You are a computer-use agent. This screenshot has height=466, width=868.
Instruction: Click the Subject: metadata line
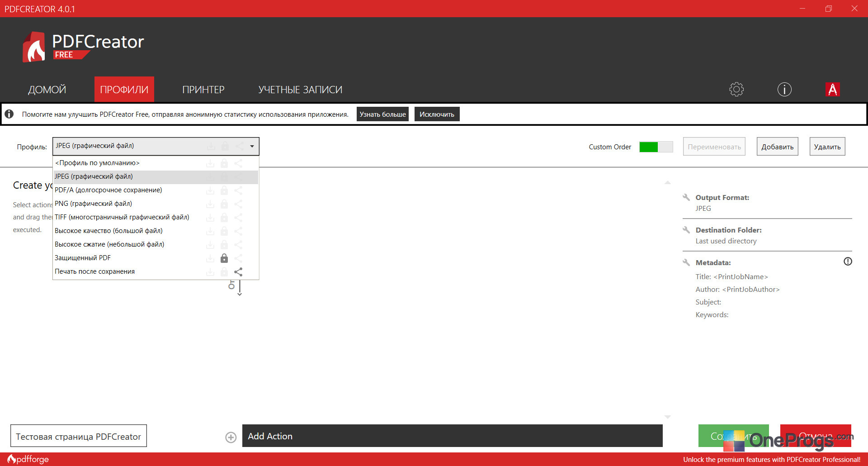click(x=708, y=302)
